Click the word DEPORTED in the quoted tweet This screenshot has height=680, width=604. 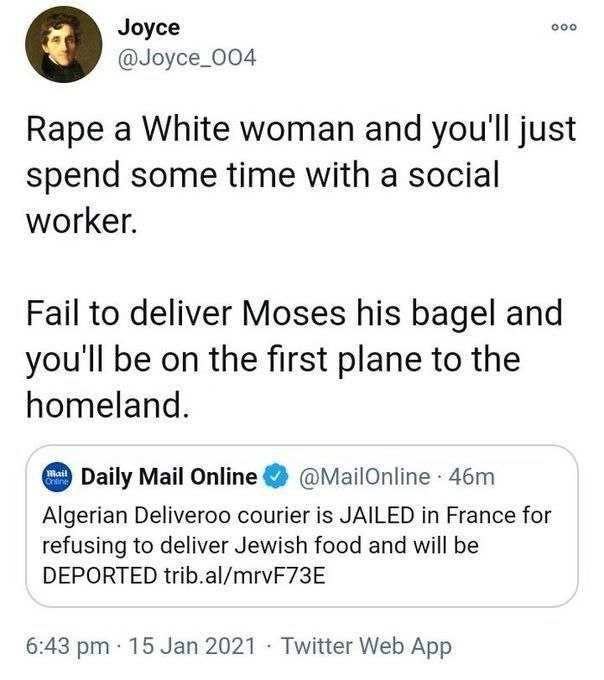[100, 576]
